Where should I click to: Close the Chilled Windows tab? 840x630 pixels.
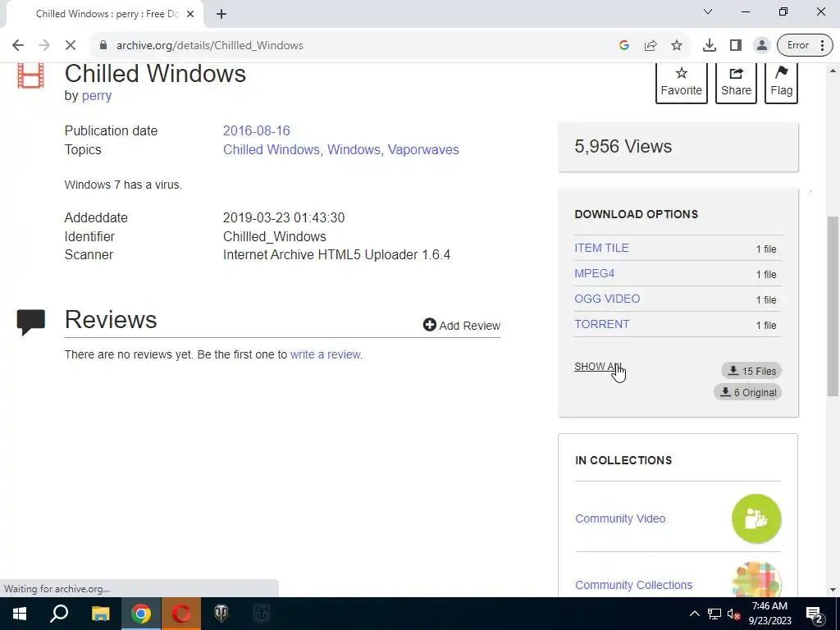click(190, 14)
